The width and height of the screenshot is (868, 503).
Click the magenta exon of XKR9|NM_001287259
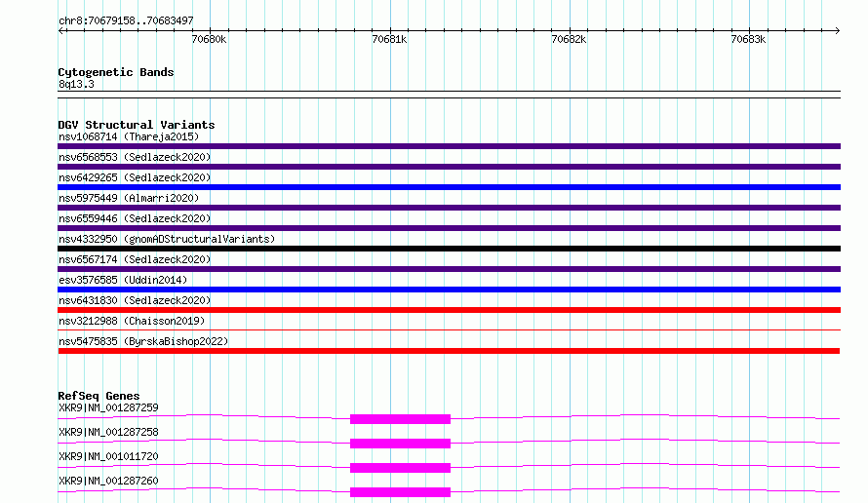[x=400, y=419]
